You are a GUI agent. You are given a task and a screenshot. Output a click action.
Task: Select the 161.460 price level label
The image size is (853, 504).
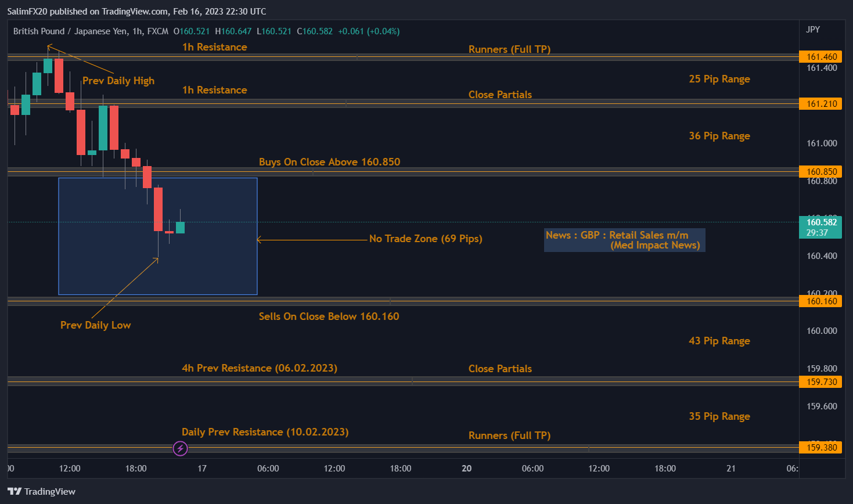coord(821,57)
